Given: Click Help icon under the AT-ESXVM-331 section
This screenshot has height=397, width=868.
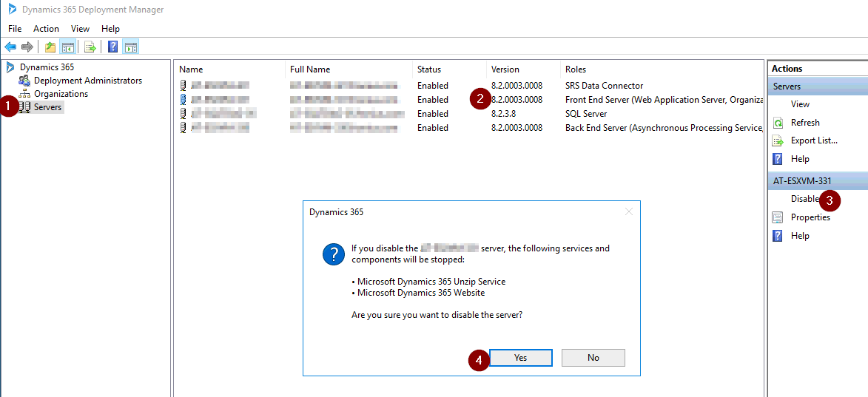Looking at the screenshot, I should (778, 236).
